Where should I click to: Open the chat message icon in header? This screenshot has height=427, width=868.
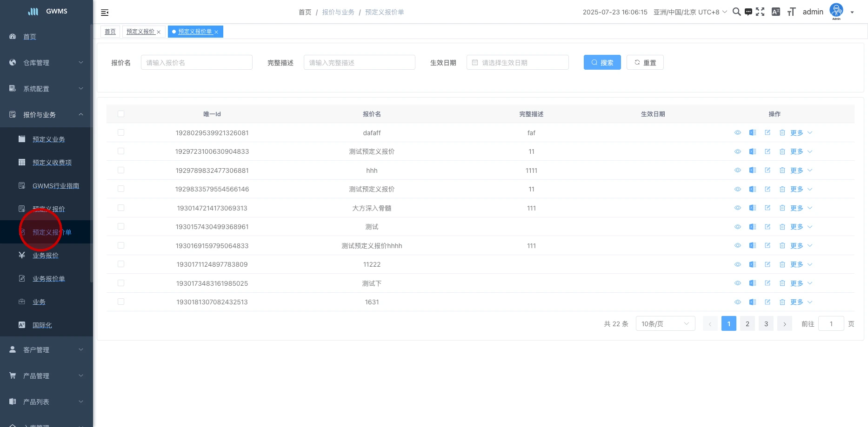748,12
